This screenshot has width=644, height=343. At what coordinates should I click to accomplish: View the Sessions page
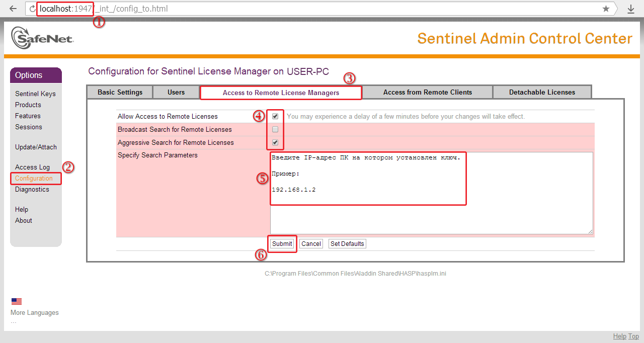click(29, 127)
